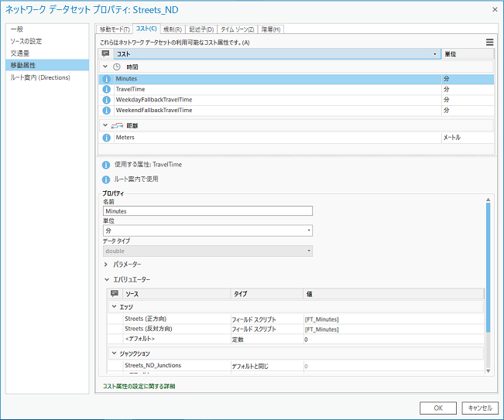The image size is (504, 420).
Task: Collapse the 距離 group
Action: pyautogui.click(x=106, y=125)
